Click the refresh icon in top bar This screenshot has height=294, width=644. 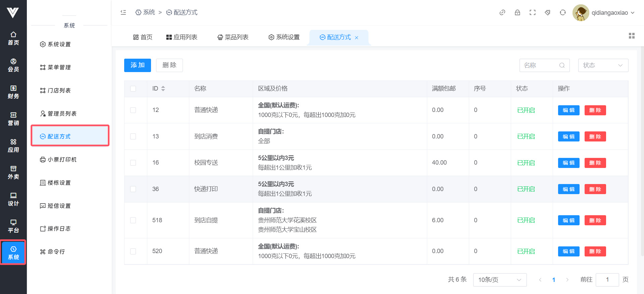[562, 12]
